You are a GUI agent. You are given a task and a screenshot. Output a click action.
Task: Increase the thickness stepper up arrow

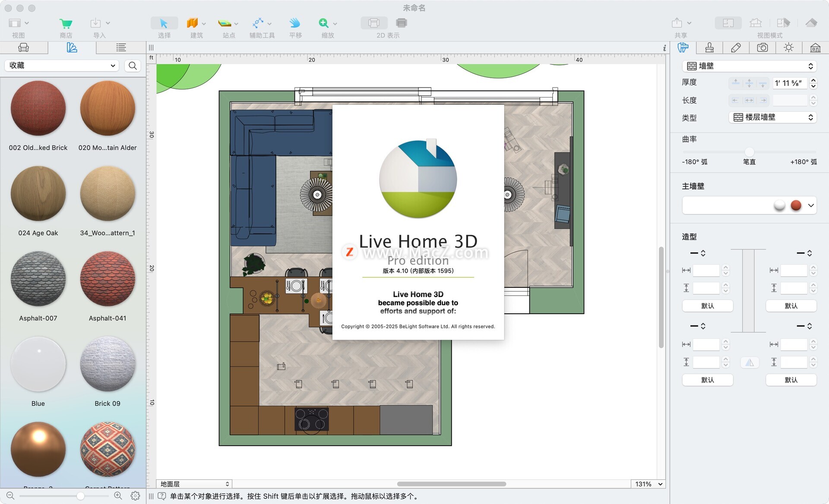coord(813,80)
